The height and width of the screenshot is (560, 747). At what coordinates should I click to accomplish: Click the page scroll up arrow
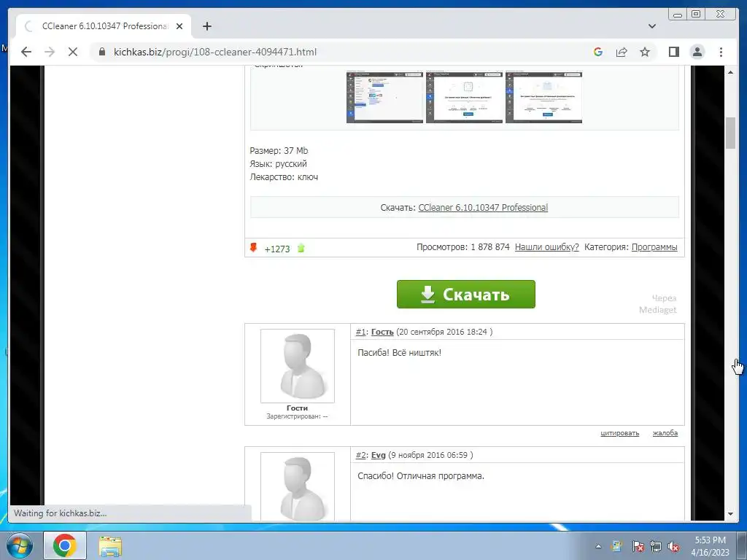(x=730, y=72)
